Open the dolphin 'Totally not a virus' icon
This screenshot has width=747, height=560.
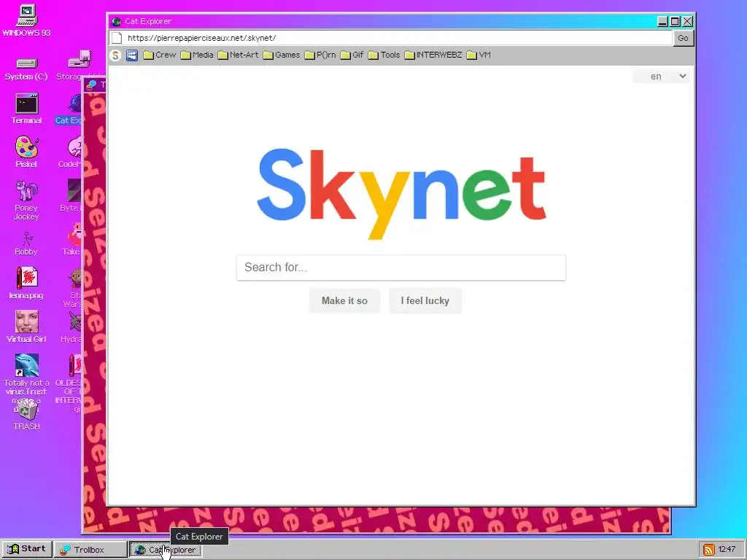click(27, 365)
